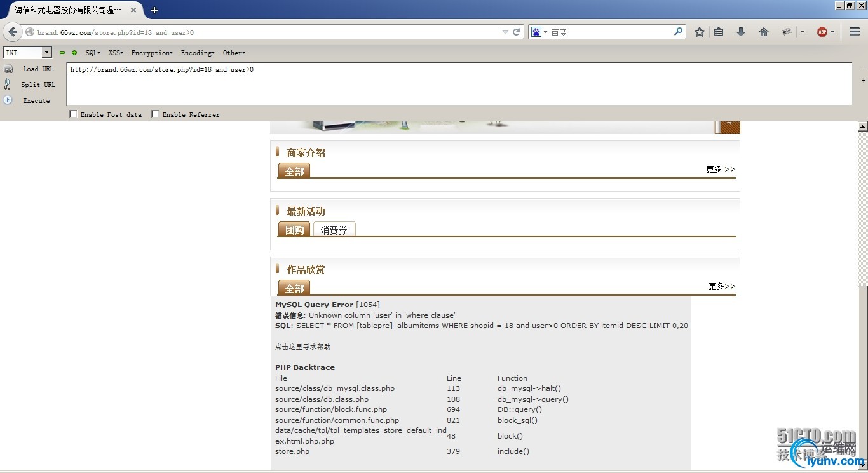Viewport: 868px width, 473px height.
Task: Open the Encryption menu
Action: (x=152, y=53)
